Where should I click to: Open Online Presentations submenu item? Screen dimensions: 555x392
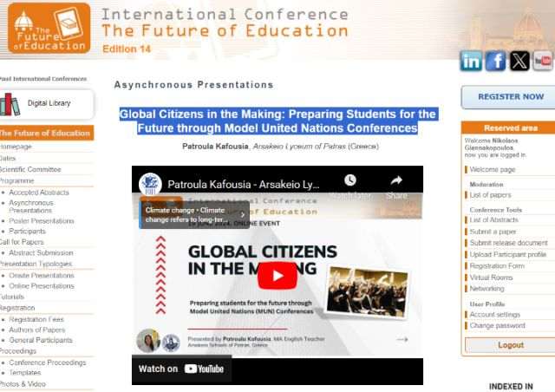pyautogui.click(x=42, y=286)
